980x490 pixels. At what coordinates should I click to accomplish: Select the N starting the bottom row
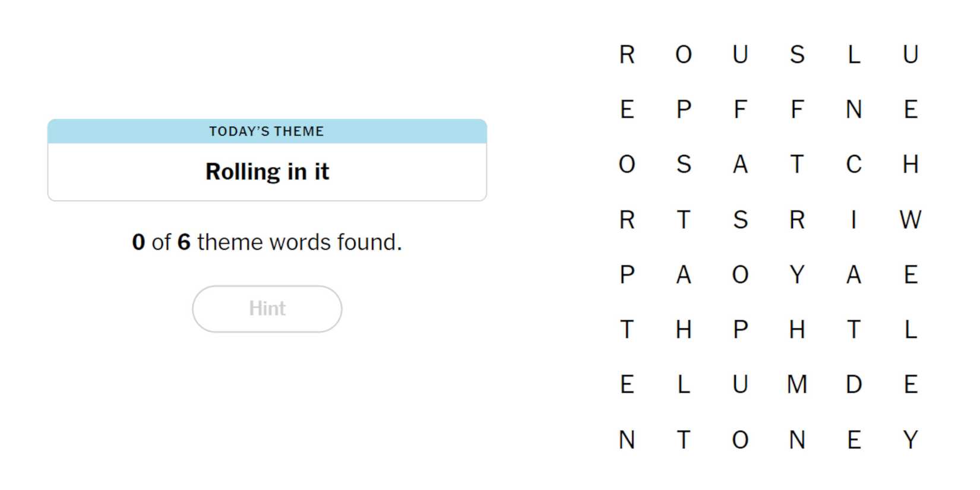coord(627,440)
